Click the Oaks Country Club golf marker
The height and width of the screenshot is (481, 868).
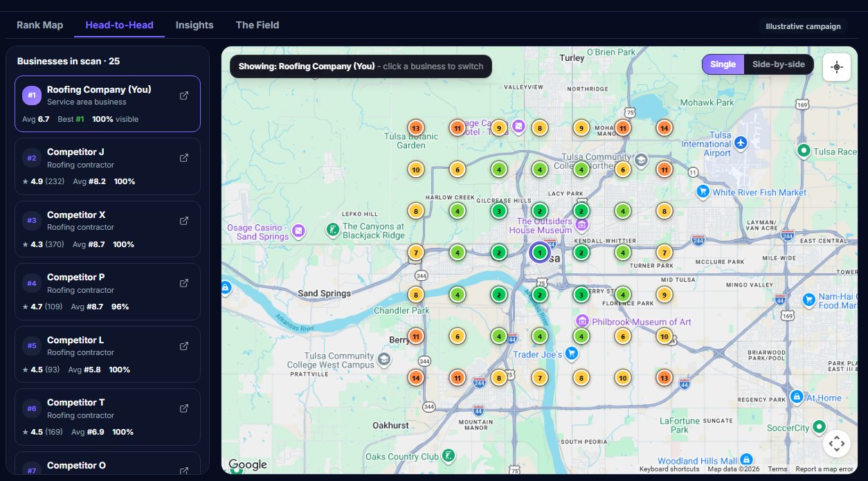(449, 455)
